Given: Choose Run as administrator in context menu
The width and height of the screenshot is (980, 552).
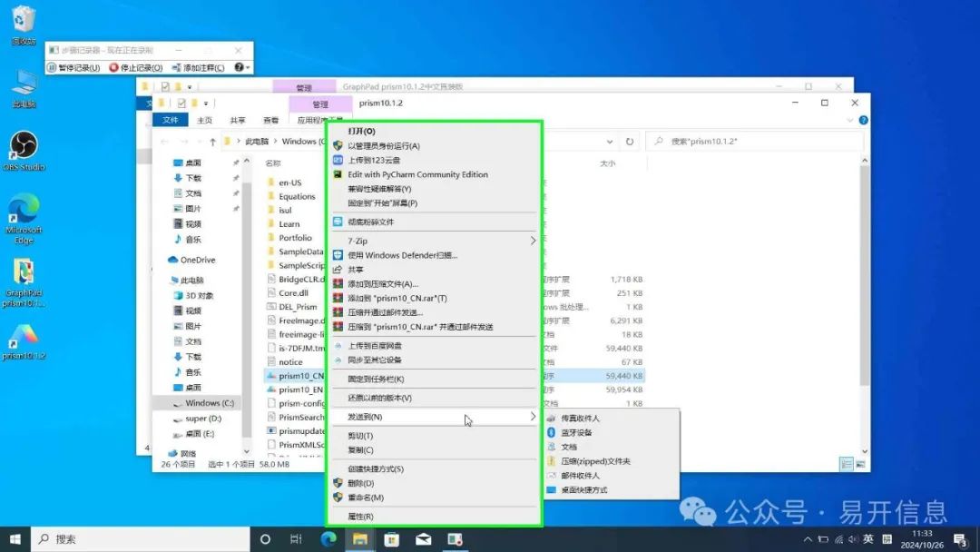Looking at the screenshot, I should (x=433, y=145).
